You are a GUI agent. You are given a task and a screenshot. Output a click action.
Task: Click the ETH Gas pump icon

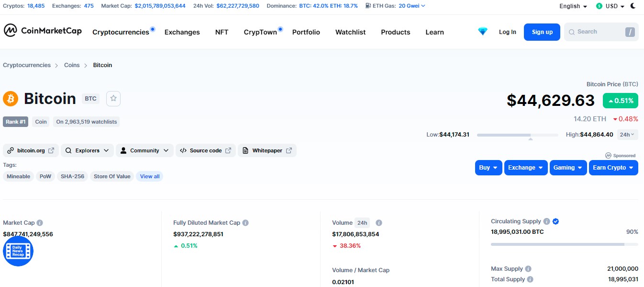click(x=368, y=6)
